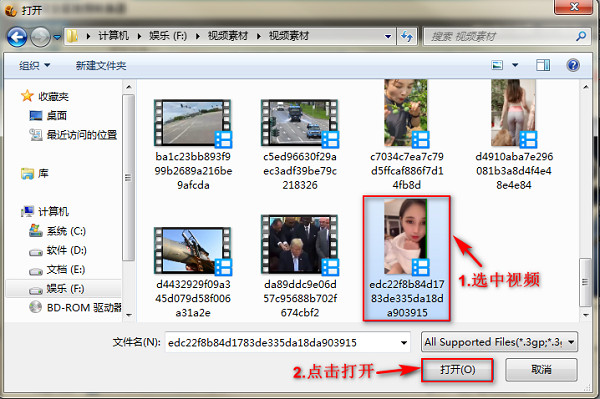Image resolution: width=600 pixels, height=399 pixels.
Task: Click file list scroll-up arrow
Action: click(x=585, y=87)
